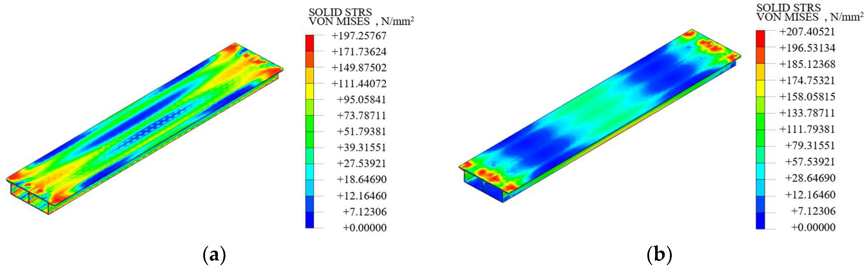Click the +174.75321 legend label
868x270 pixels.
click(x=807, y=80)
